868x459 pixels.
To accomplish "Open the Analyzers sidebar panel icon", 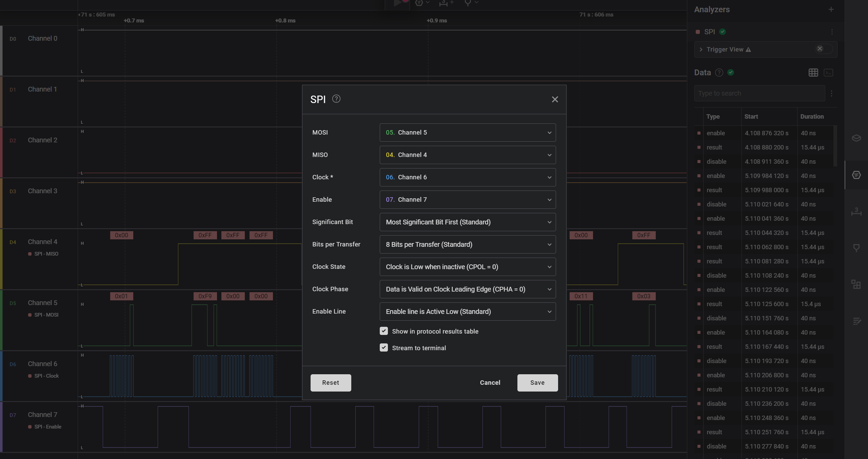I will (856, 175).
